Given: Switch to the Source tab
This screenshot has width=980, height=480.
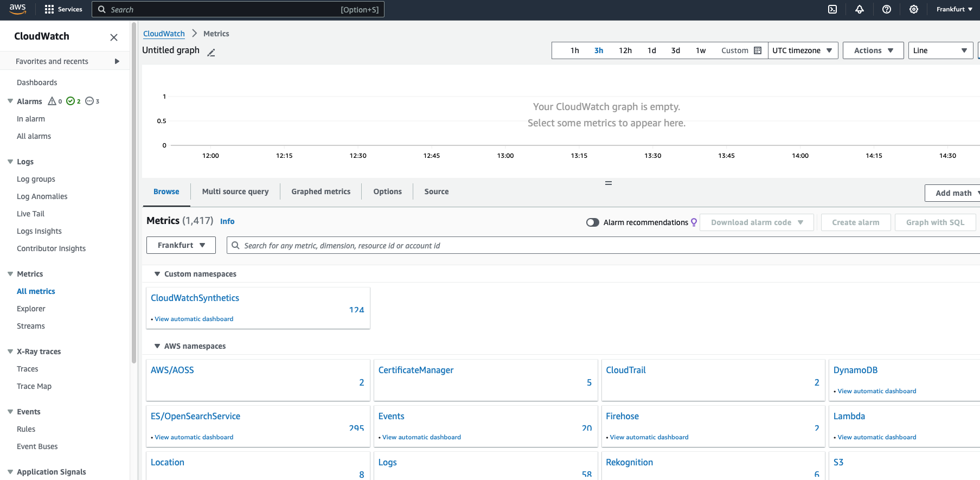Looking at the screenshot, I should click(437, 191).
